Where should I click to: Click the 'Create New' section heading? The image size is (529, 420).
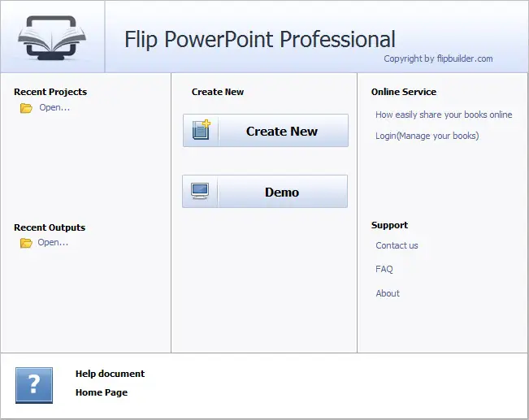[218, 92]
